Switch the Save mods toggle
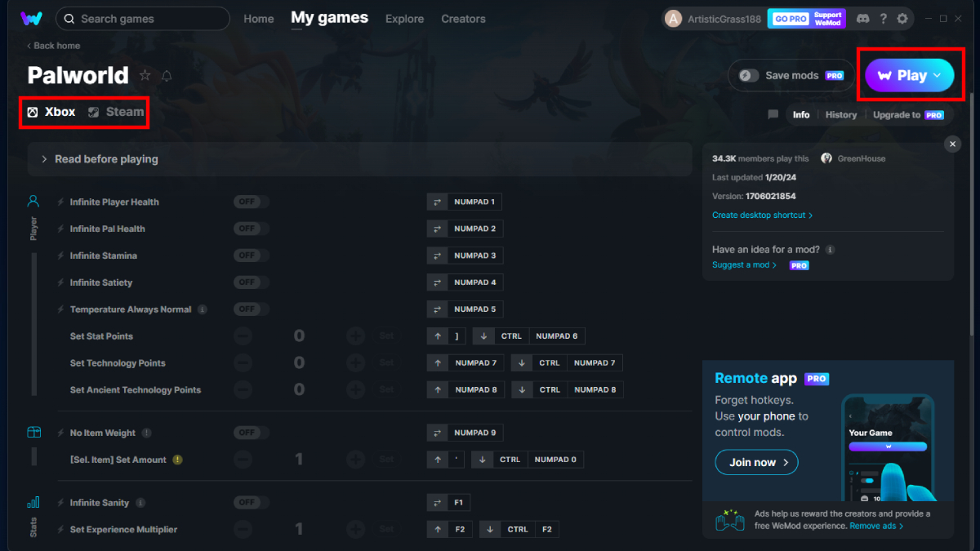 (x=749, y=75)
